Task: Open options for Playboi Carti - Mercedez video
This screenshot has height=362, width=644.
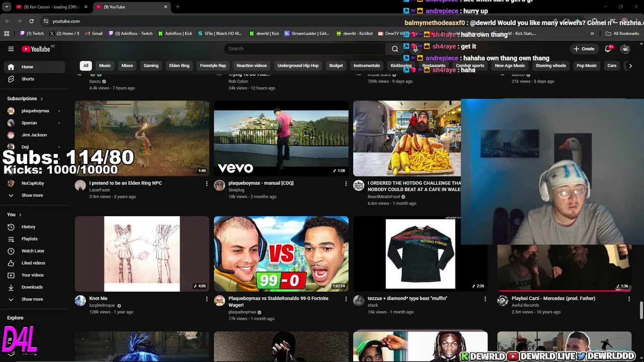Action: [x=629, y=299]
